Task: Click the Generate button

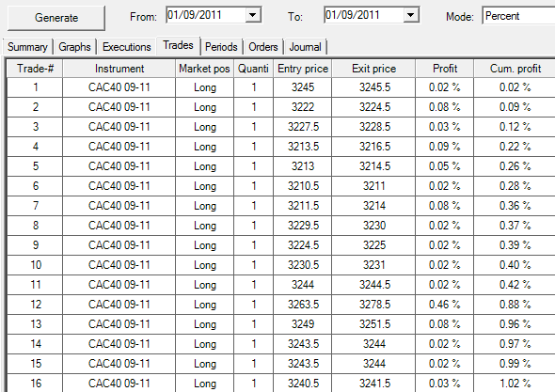Action: [x=56, y=18]
